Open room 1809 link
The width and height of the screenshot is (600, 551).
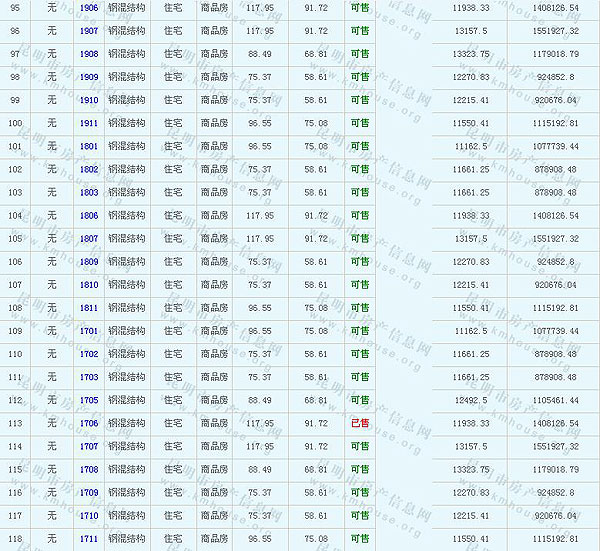(89, 262)
